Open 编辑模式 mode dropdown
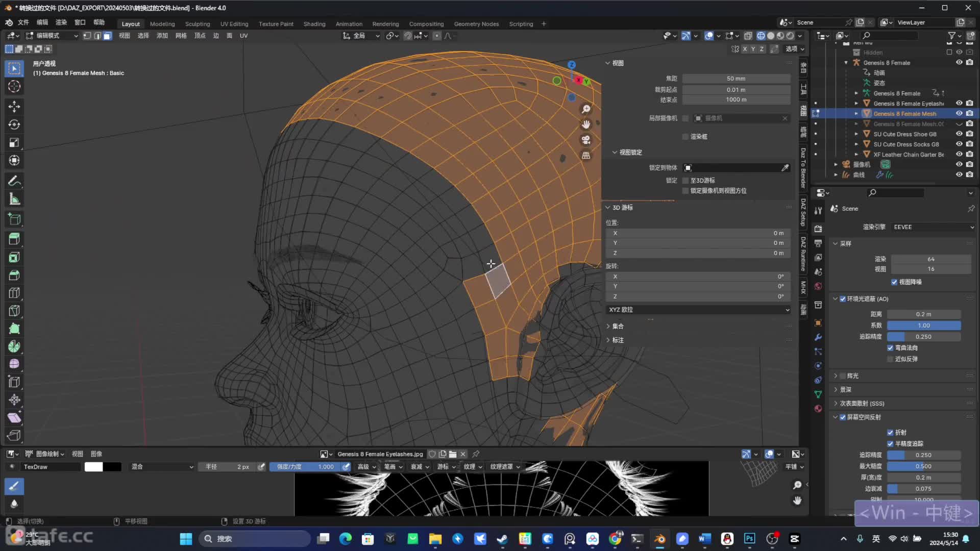This screenshot has width=980, height=551. pyautogui.click(x=52, y=36)
